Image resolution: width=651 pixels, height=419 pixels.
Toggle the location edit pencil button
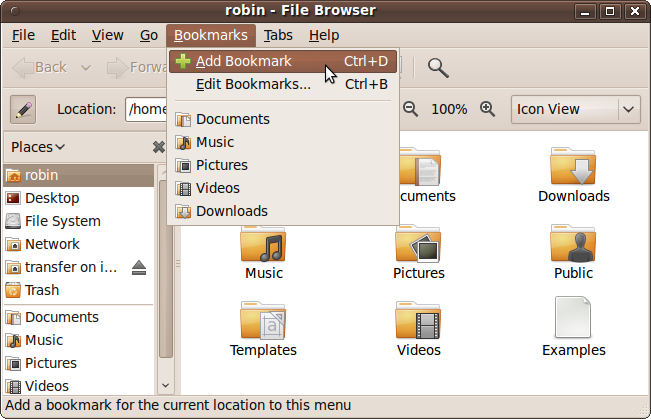(23, 110)
